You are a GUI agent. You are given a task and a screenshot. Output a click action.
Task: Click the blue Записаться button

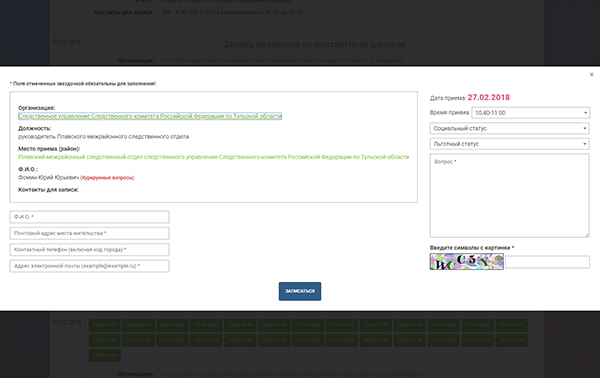[300, 292]
